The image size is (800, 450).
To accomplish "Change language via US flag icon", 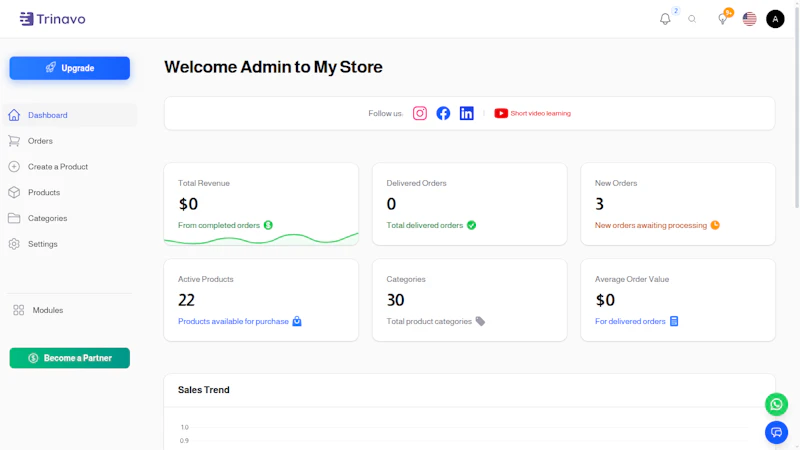I will [x=749, y=19].
